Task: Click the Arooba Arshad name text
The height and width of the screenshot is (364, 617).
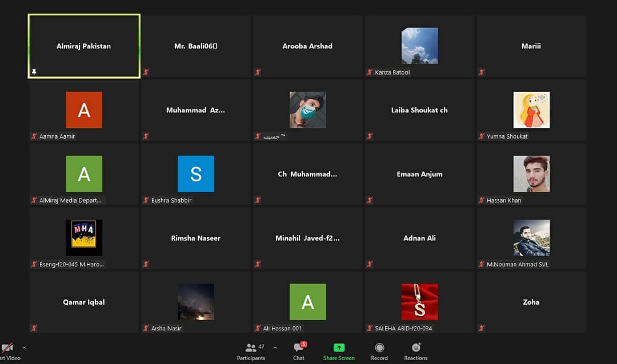Action: (307, 46)
